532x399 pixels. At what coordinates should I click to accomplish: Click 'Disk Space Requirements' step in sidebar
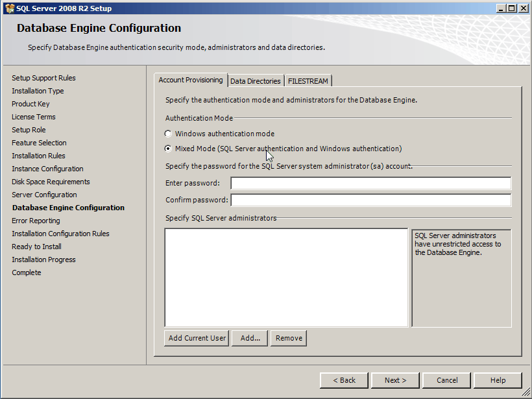(51, 182)
